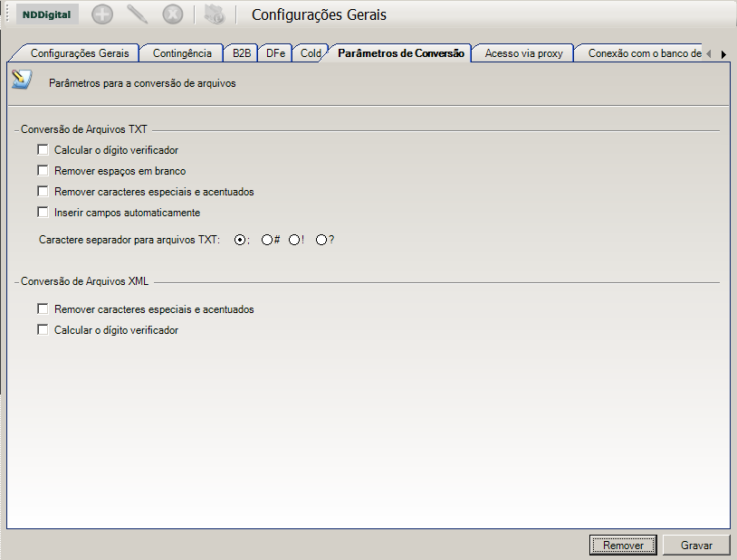Open the B2B tab
Screen dimensions: 737x560
242,53
